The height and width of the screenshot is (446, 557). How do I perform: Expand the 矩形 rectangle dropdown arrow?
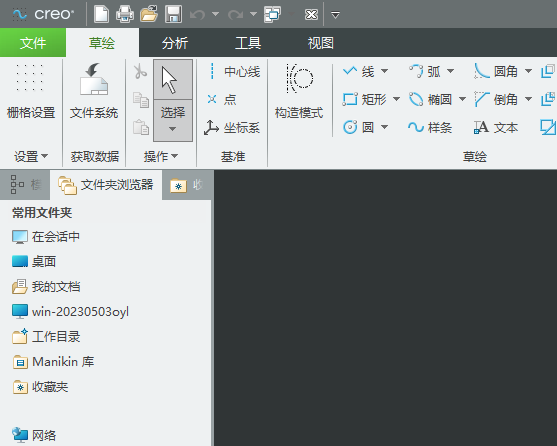396,99
